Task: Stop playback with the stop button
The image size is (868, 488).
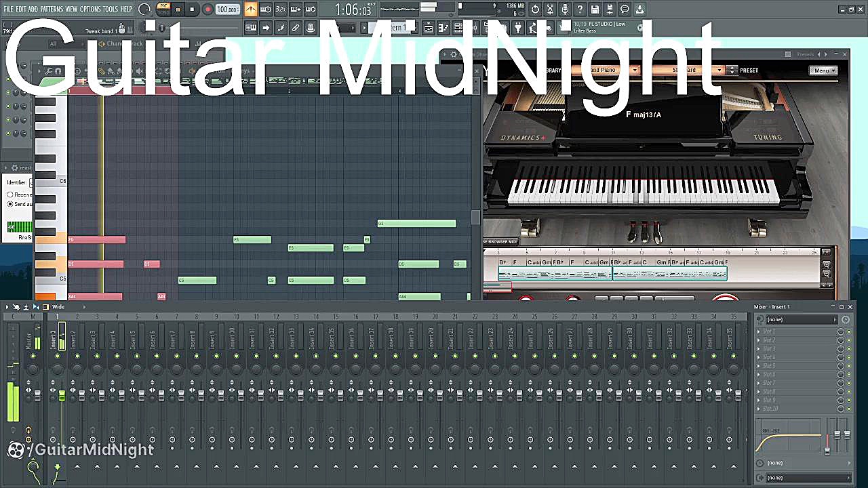Action: pyautogui.click(x=193, y=9)
